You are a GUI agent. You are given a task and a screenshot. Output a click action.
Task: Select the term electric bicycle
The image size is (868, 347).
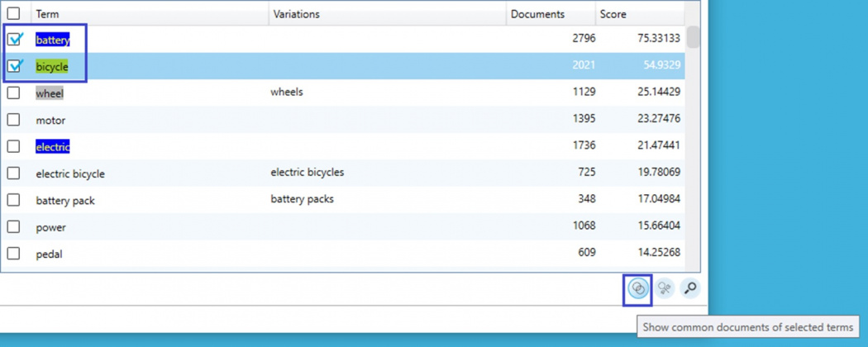point(70,173)
